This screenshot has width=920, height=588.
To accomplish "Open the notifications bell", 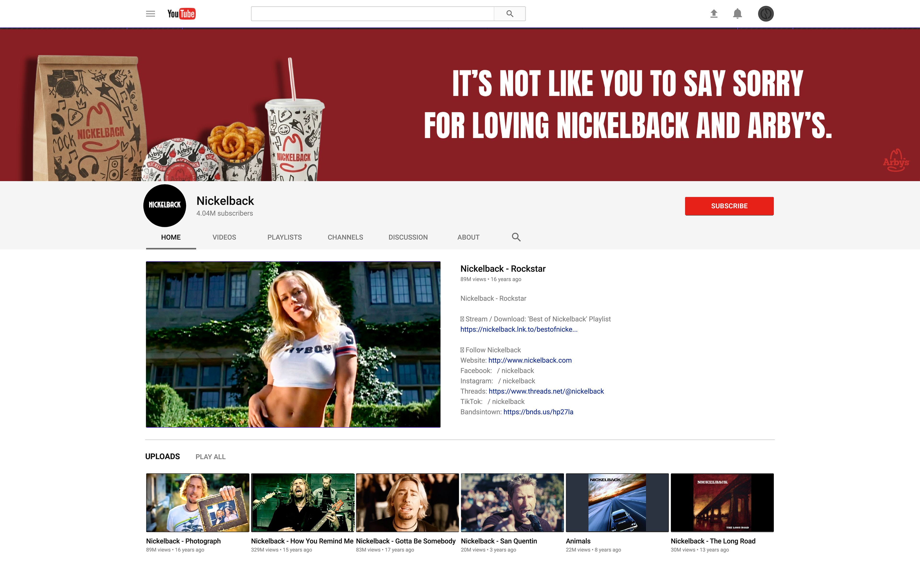I will [737, 14].
